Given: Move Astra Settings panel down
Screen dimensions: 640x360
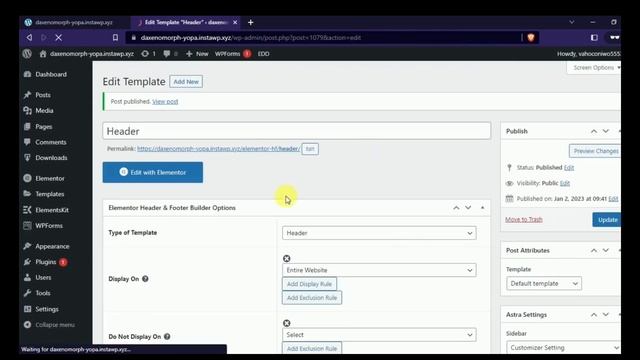Looking at the screenshot, I should tap(606, 315).
